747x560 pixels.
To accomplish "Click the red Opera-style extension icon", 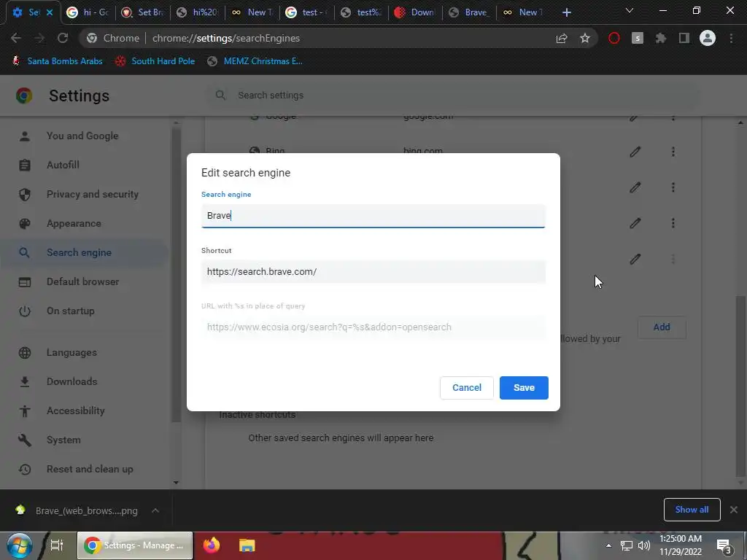I will coord(614,38).
